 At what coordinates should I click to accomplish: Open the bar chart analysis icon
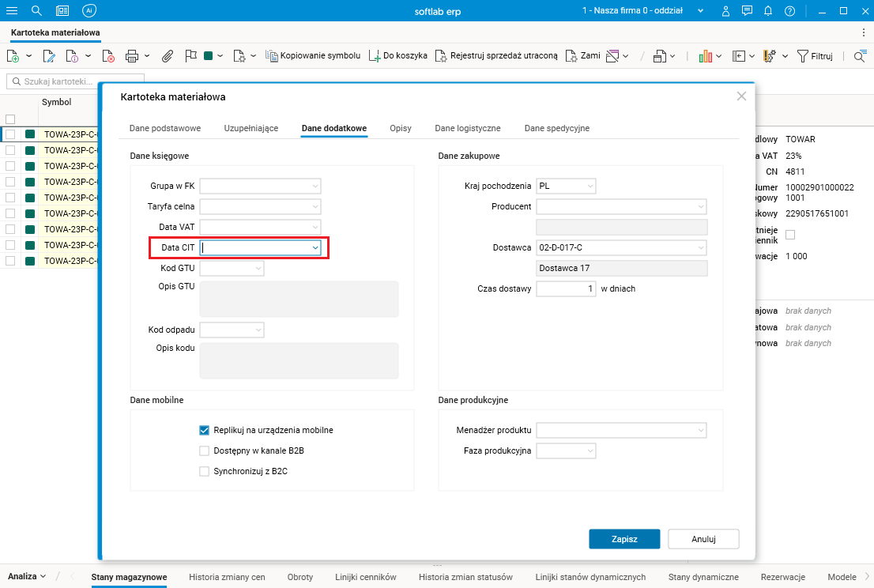[706, 56]
